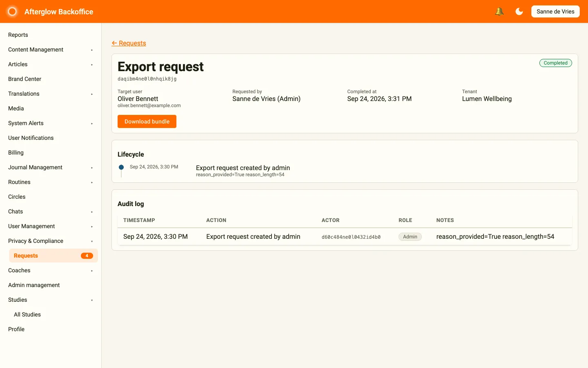
Task: Open User Notifications
Action: [x=31, y=138]
